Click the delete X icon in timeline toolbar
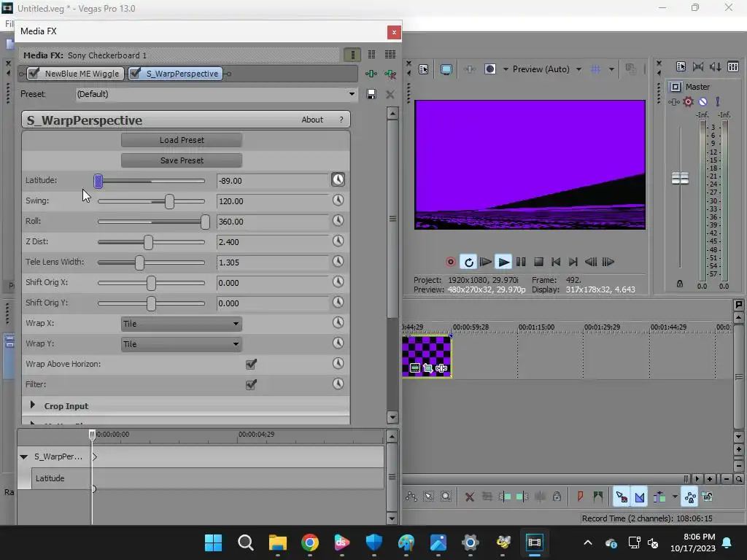The width and height of the screenshot is (747, 560). click(x=469, y=497)
